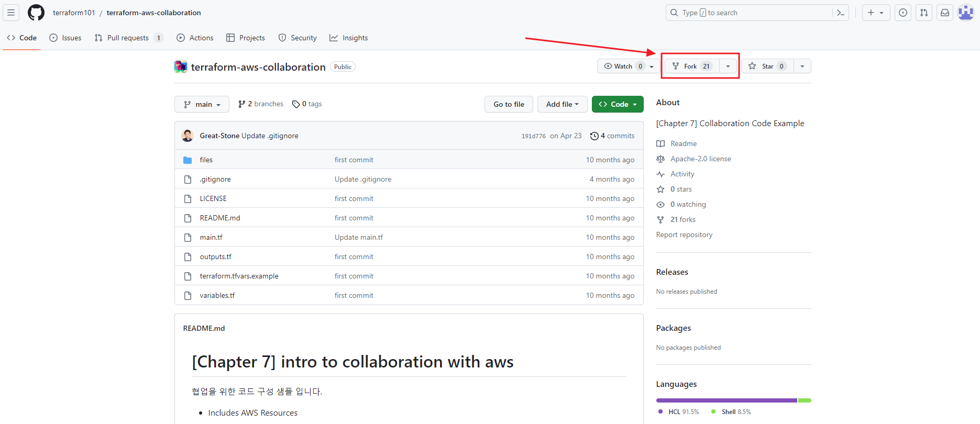Expand the create-new dropdown arrow
The height and width of the screenshot is (424, 980).
[882, 13]
